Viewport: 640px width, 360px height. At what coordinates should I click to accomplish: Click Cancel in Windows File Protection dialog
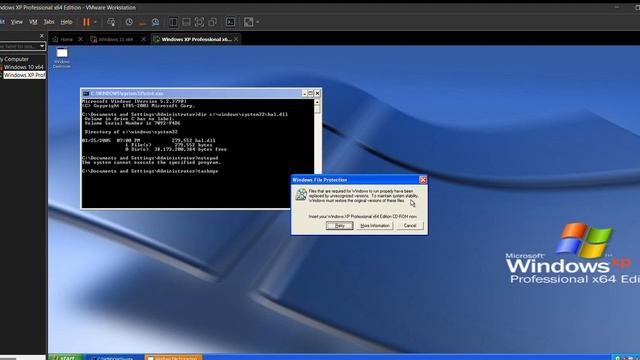[x=410, y=226]
